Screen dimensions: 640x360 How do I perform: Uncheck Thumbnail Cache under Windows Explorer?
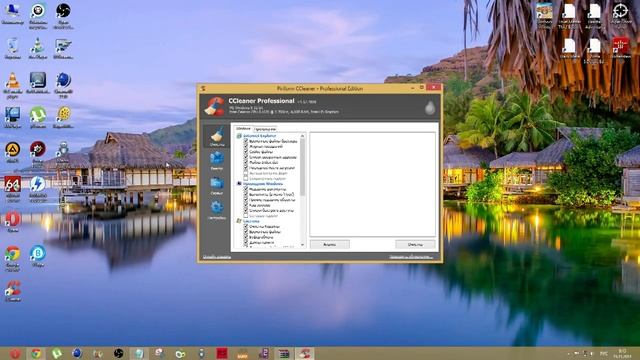[246, 205]
